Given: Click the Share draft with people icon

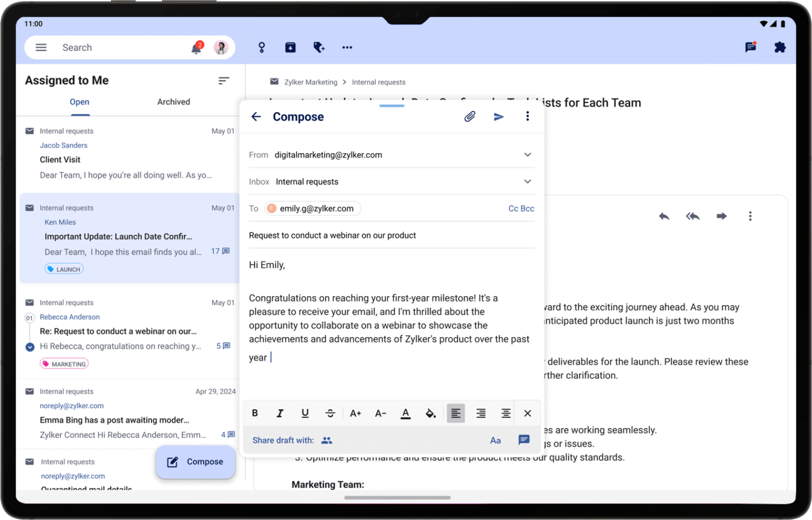Looking at the screenshot, I should point(327,441).
